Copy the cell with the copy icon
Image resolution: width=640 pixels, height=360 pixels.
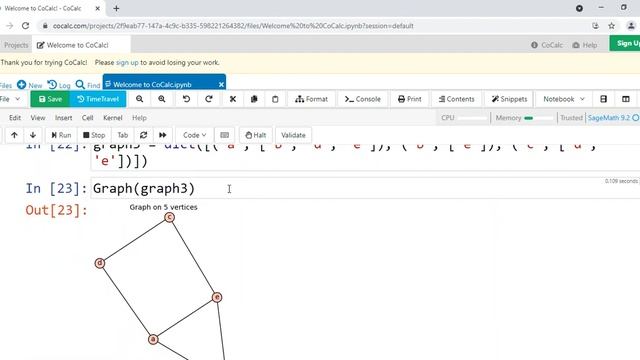pyautogui.click(x=254, y=99)
